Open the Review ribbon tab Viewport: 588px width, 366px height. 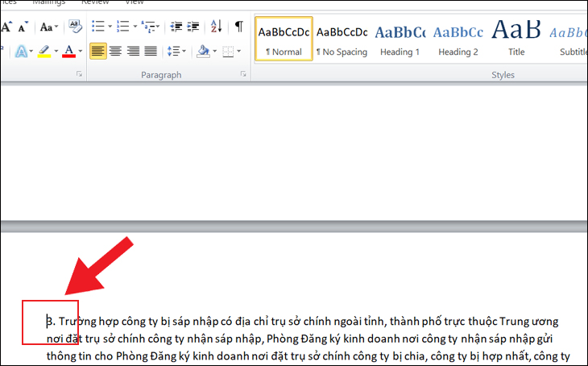[96, 2]
